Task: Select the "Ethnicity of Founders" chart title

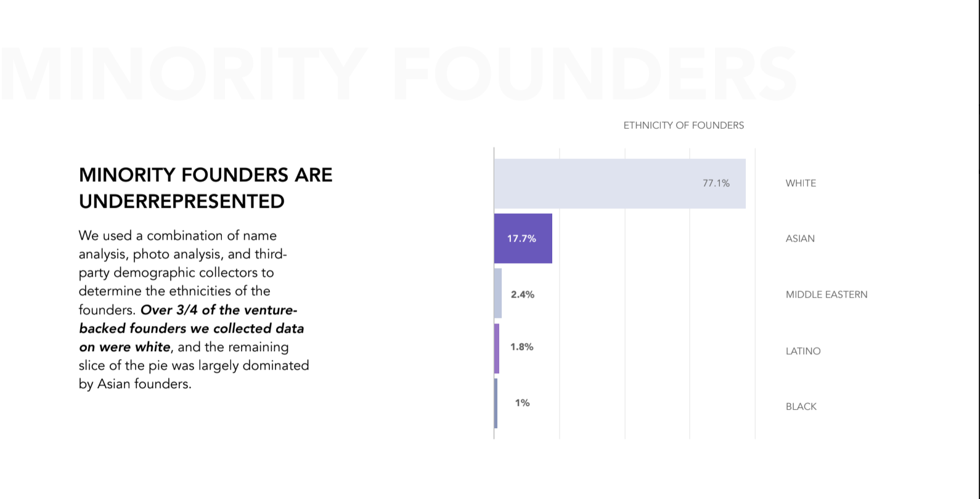Action: [684, 125]
